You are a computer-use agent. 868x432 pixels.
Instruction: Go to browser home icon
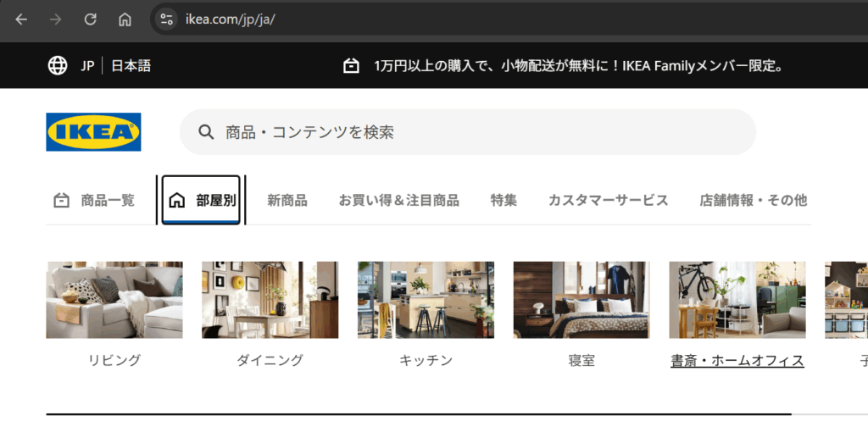[x=125, y=19]
